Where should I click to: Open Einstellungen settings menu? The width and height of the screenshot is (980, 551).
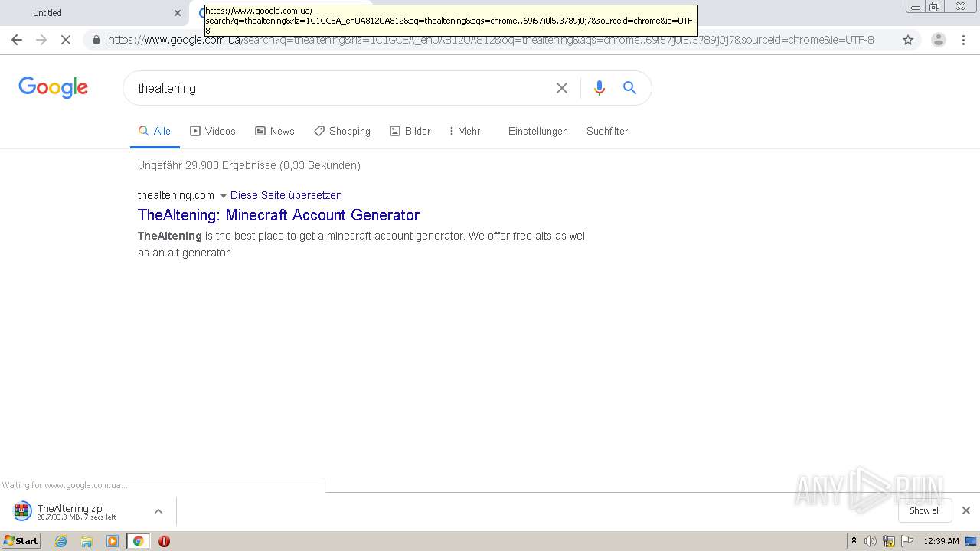[x=538, y=131]
